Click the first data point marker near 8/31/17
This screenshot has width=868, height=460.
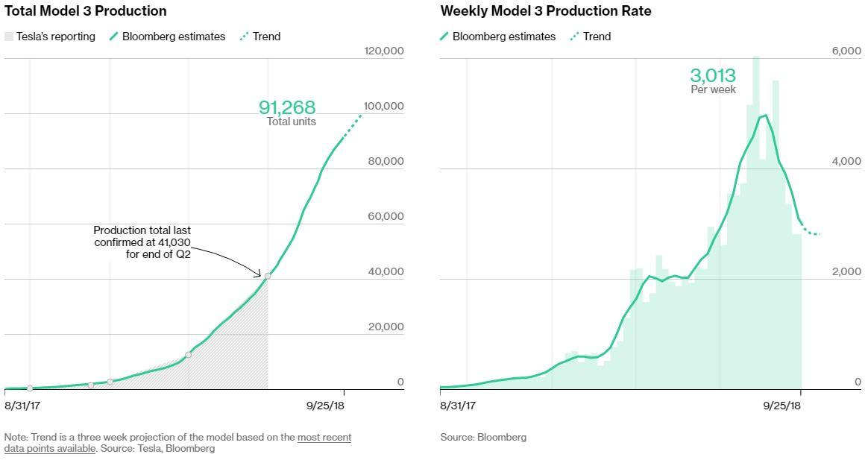pos(30,388)
